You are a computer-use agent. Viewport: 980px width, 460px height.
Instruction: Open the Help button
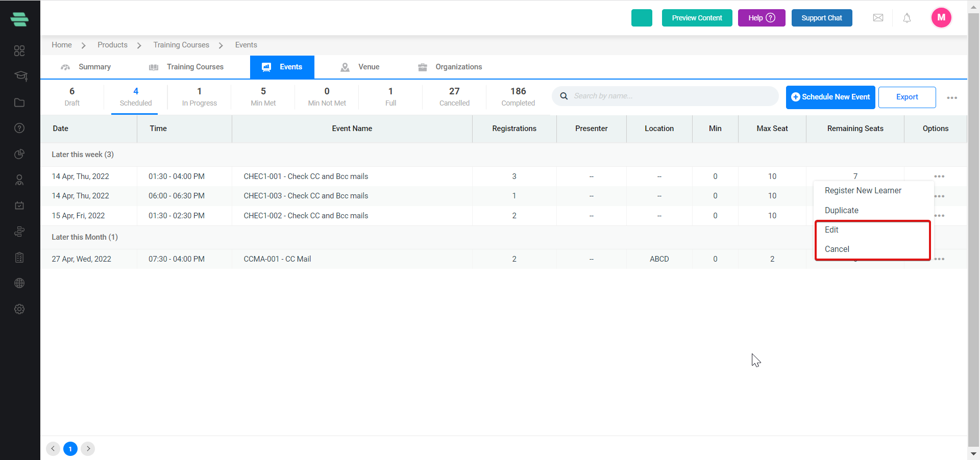tap(762, 18)
